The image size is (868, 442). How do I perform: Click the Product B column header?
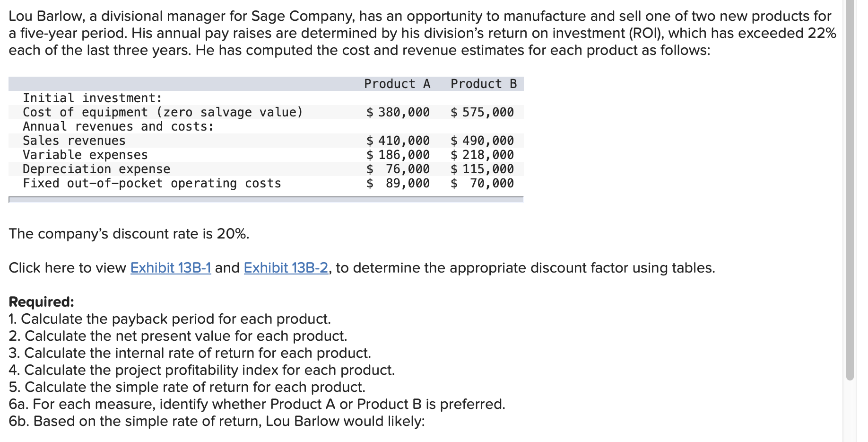(x=483, y=84)
